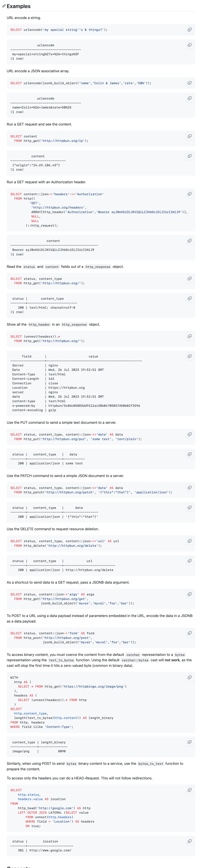Copy the http_post form query
200x868 pixels.
point(190,633)
